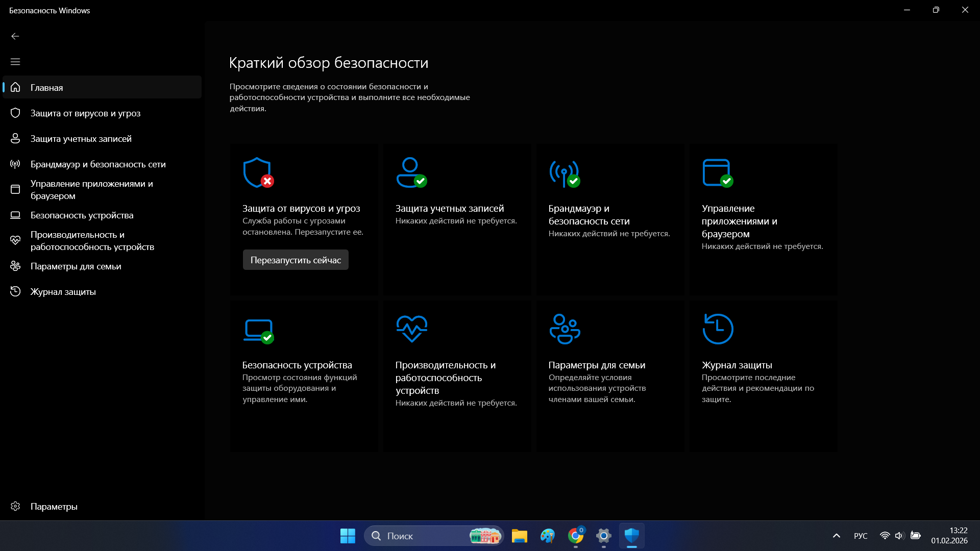
Task: Expand hidden system tray icons chevron
Action: [836, 536]
